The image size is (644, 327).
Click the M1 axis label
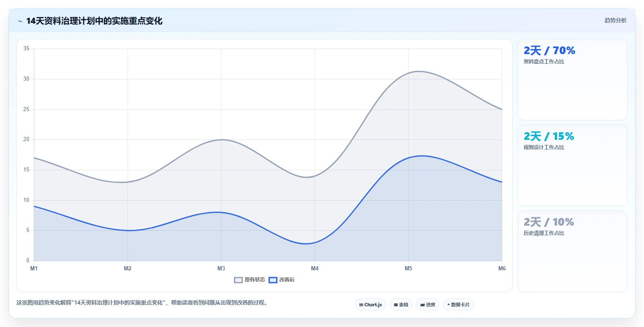tap(34, 268)
